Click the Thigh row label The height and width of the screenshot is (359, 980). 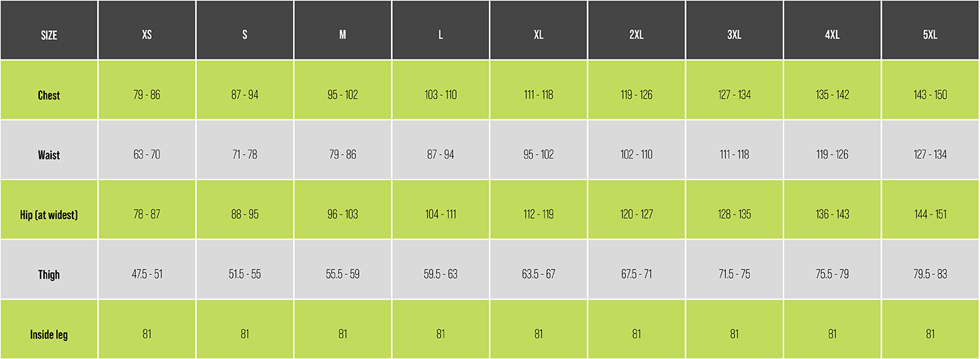(x=49, y=274)
